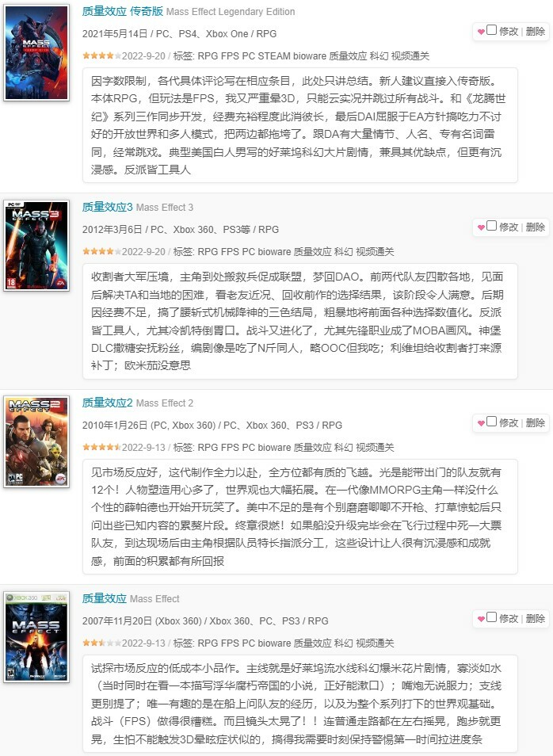Click 修改 for Mass Effect 2 entry
553x756 pixels.
coord(509,423)
